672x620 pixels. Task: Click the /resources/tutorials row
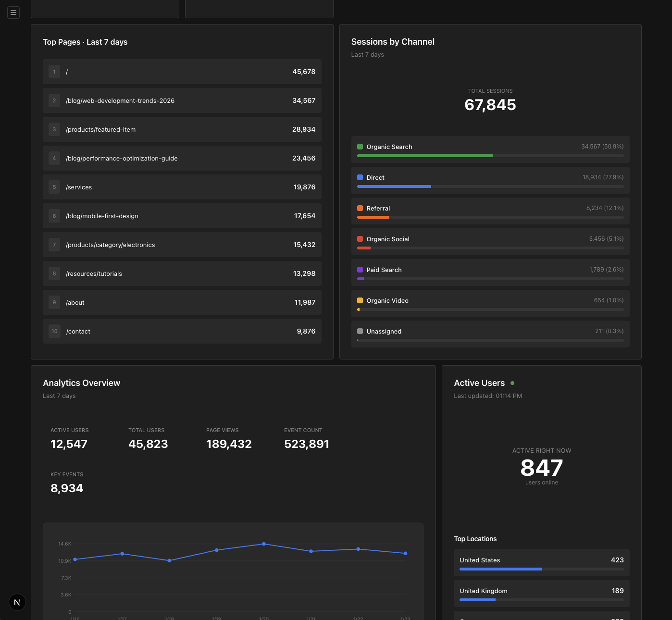pyautogui.click(x=182, y=273)
